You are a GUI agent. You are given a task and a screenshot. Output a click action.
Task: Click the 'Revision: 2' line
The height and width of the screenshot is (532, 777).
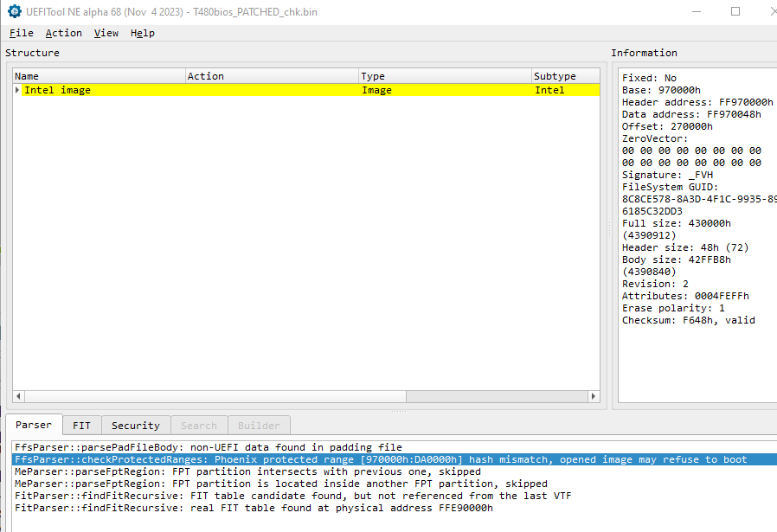pyautogui.click(x=655, y=284)
